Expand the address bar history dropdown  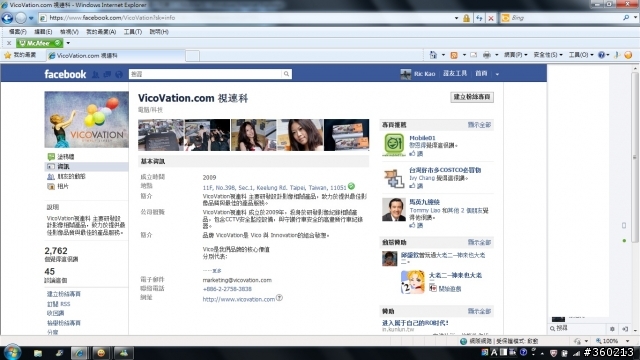(456, 18)
